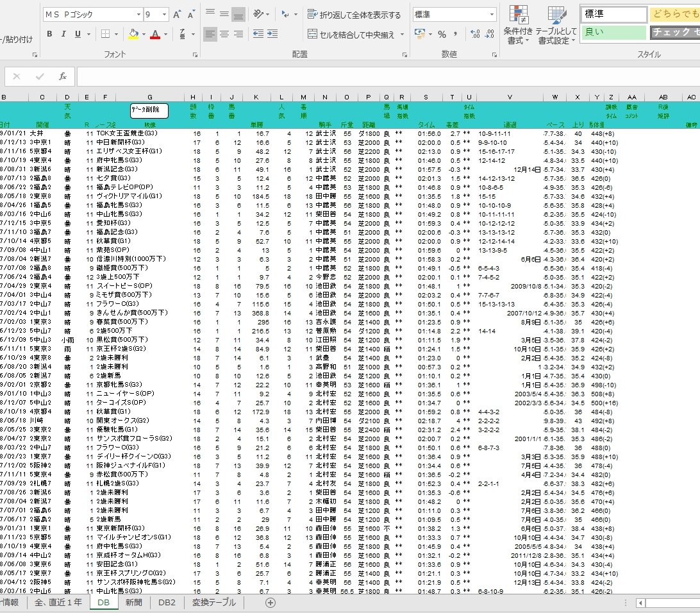This screenshot has width=700, height=613.
Task: Select the チェック セル cell style
Action: [x=675, y=32]
